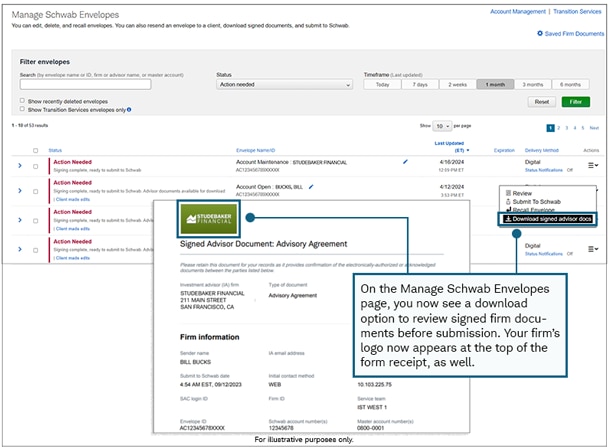The width and height of the screenshot is (608, 447).
Task: Select 6 months timeframe
Action: 570,85
